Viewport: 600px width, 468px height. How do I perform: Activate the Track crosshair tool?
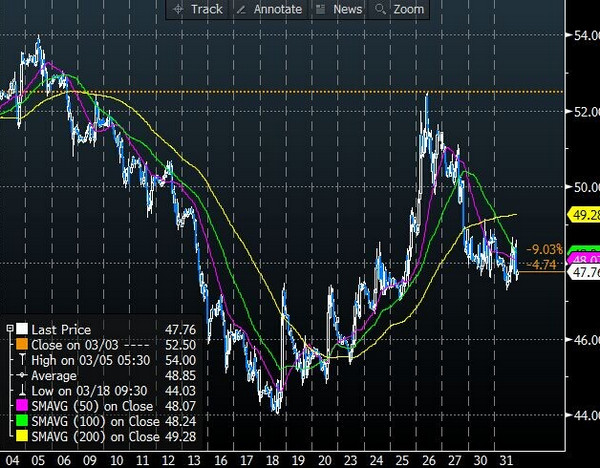point(198,9)
